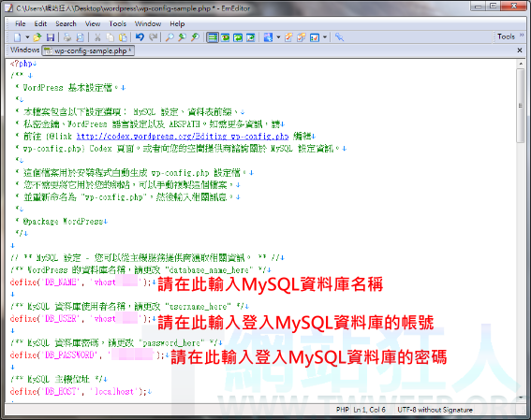Select the wp-config-sample.php document tab
531x420 pixels.
(88, 51)
